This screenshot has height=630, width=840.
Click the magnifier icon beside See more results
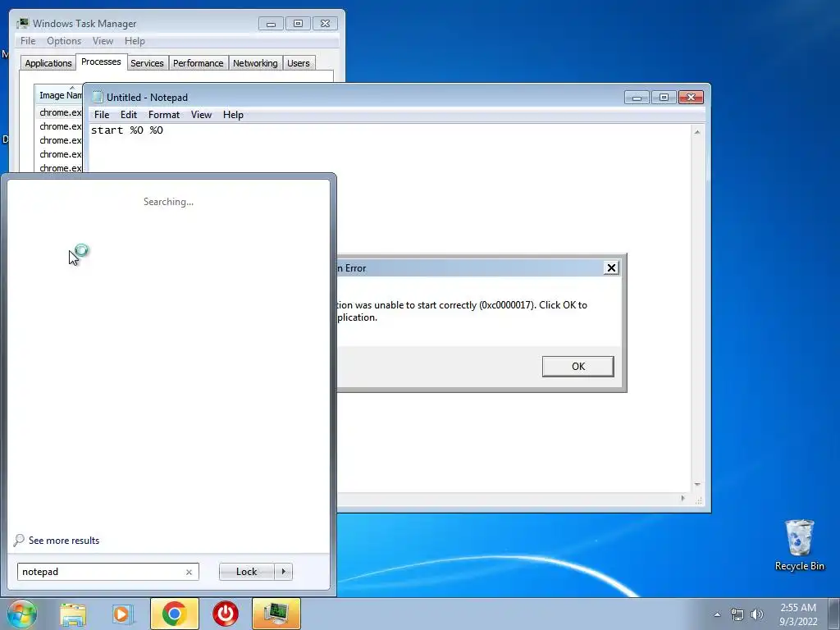click(19, 540)
